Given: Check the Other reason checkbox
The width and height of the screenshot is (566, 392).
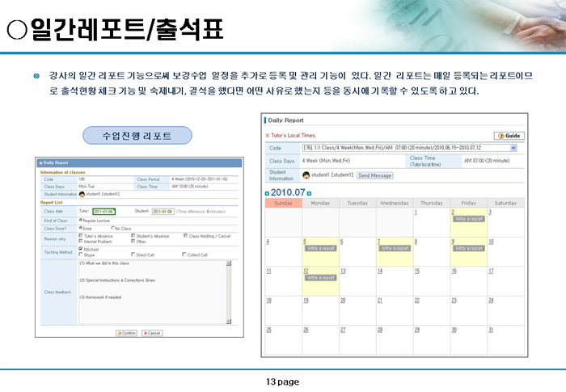Looking at the screenshot, I should tap(133, 241).
